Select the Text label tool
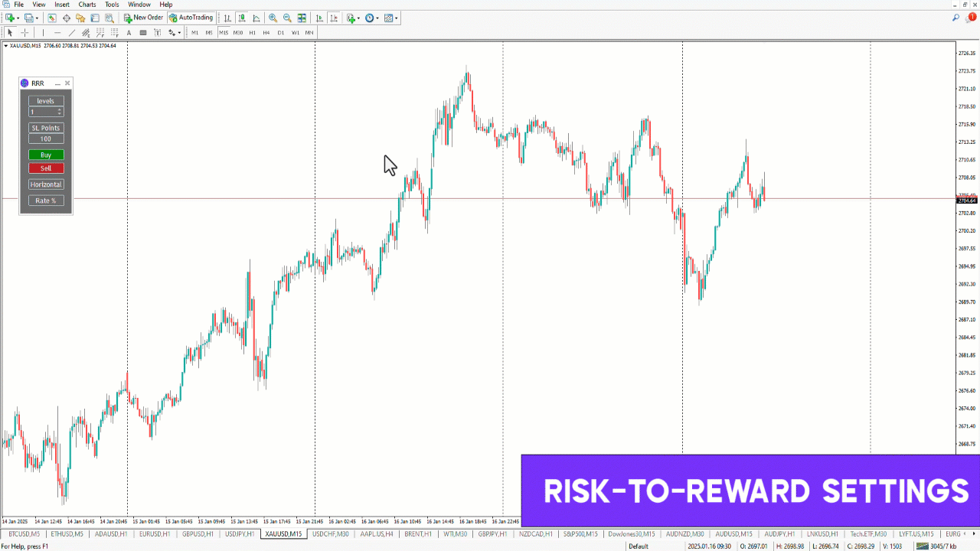Image resolution: width=980 pixels, height=551 pixels. click(x=129, y=33)
